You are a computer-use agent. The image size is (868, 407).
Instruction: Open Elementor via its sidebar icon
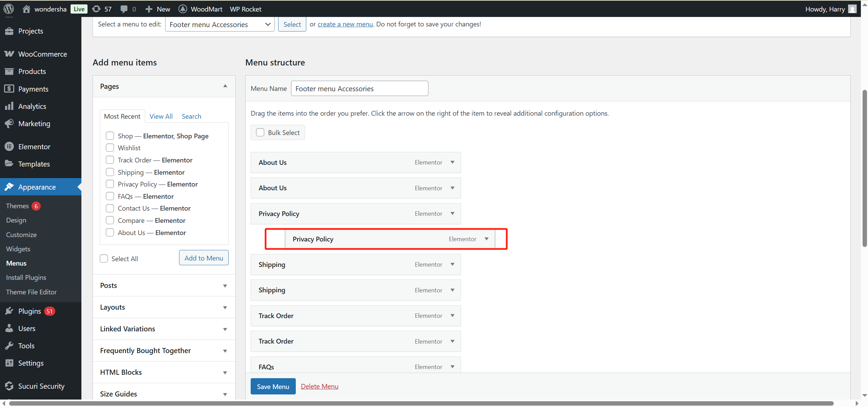click(x=9, y=147)
